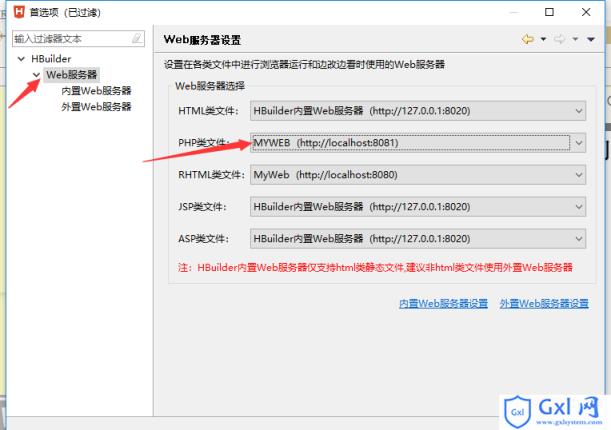Open the HTML类文件 server dropdown
The width and height of the screenshot is (611, 430).
coord(579,110)
